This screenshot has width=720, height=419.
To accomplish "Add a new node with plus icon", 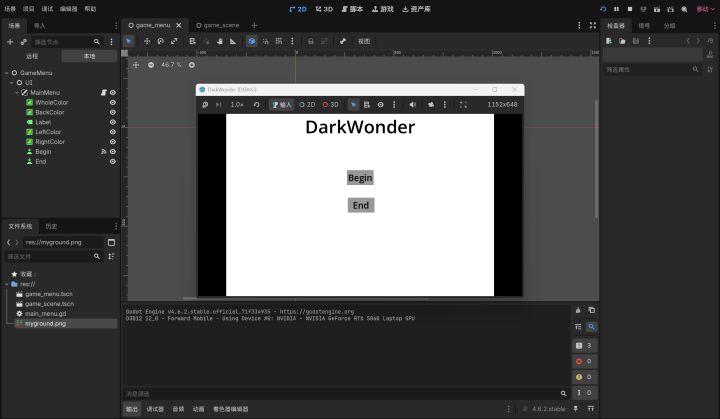I will point(10,42).
